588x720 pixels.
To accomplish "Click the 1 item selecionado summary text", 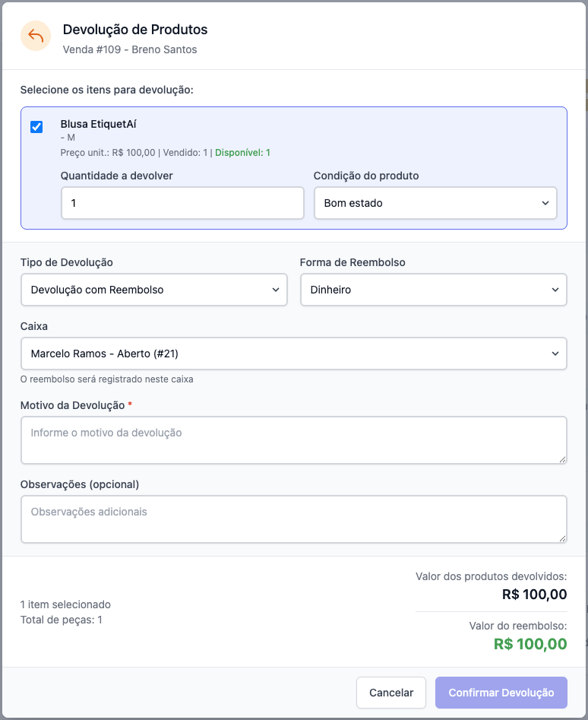I will click(x=65, y=604).
